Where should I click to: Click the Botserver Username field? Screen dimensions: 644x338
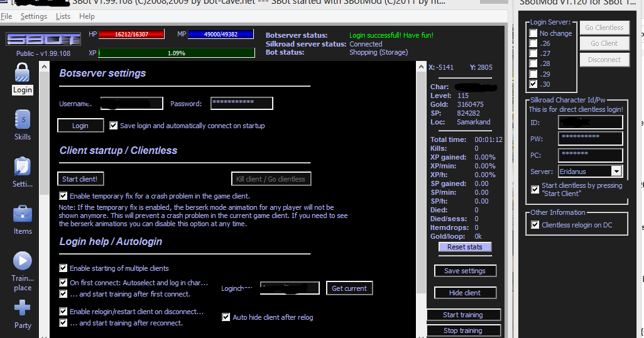[x=132, y=104]
